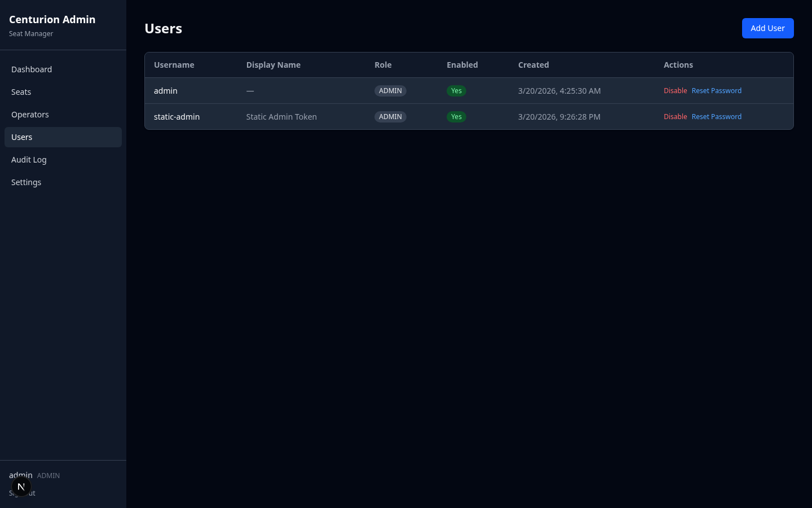Click the N avatar icon near Sign out

pyautogui.click(x=21, y=486)
